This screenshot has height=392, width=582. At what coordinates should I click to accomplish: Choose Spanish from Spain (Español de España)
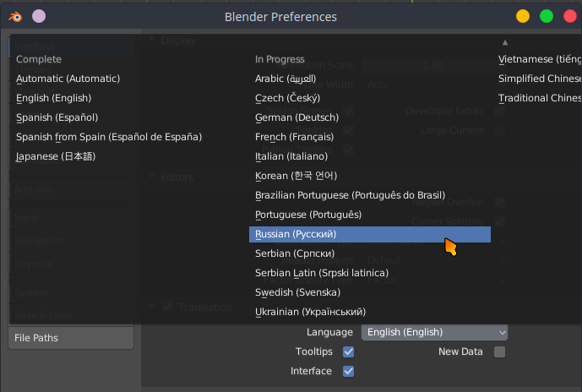click(x=109, y=137)
